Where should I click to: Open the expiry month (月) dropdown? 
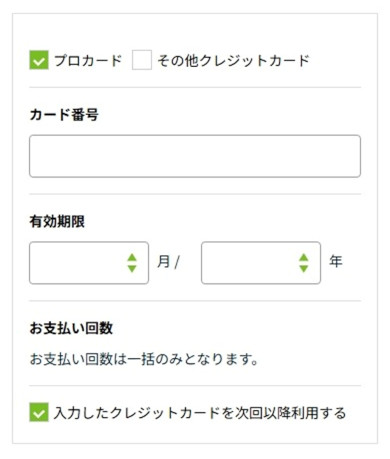point(89,263)
